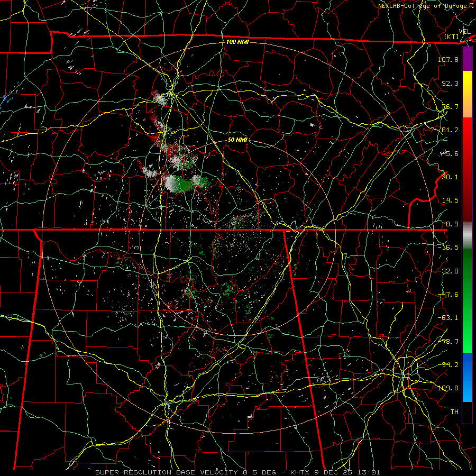476x476 pixels.
Task: Click the 61.2 legend value
Action: 450,130
